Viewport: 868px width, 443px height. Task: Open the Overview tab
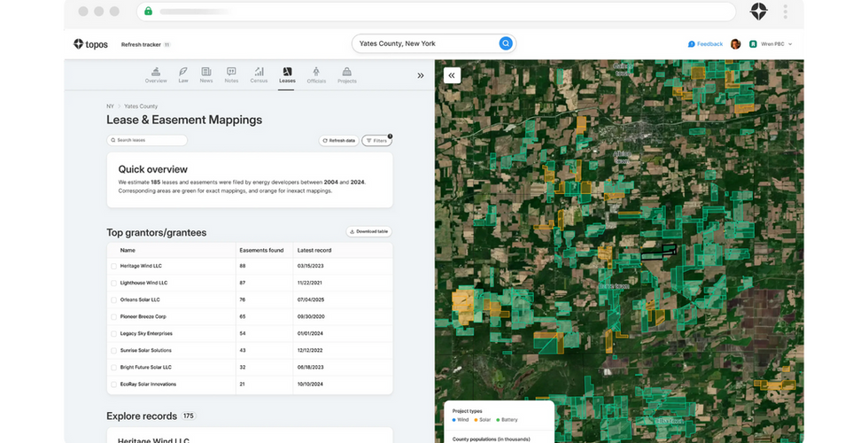[156, 74]
